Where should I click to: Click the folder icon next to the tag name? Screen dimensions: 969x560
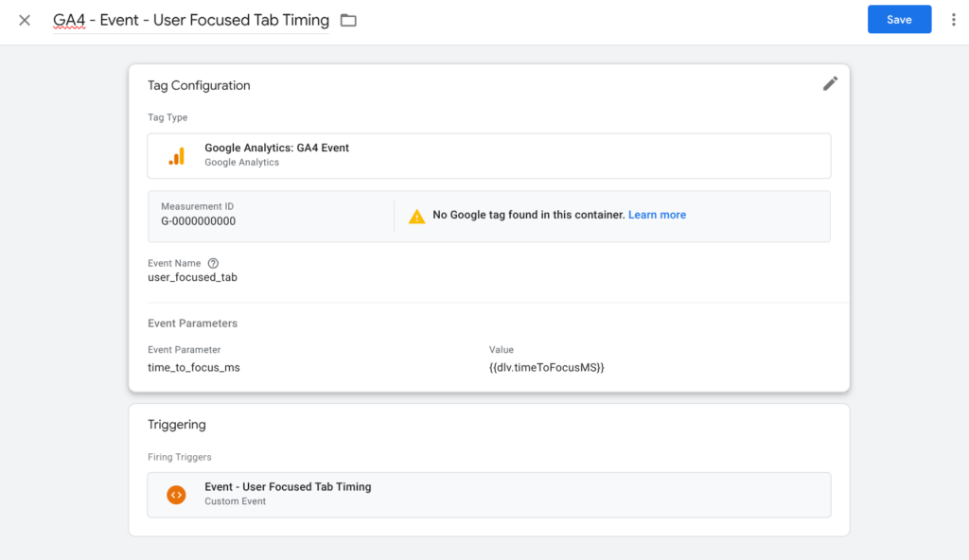coord(347,19)
